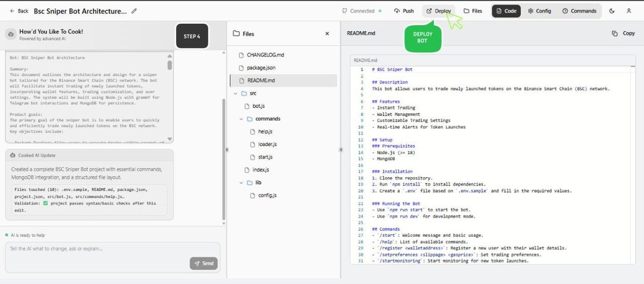Click the Send paper-plane icon

point(197,264)
